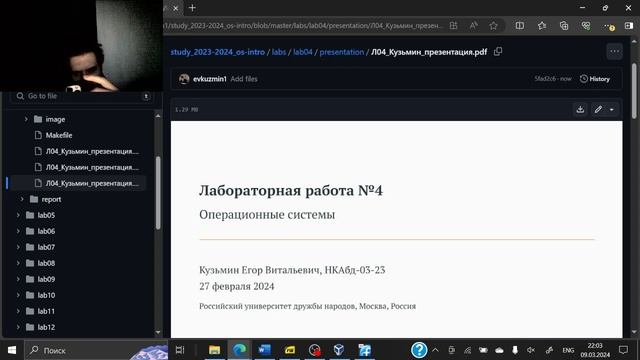Switch to Microsoft Edge on taskbar

coord(240,350)
